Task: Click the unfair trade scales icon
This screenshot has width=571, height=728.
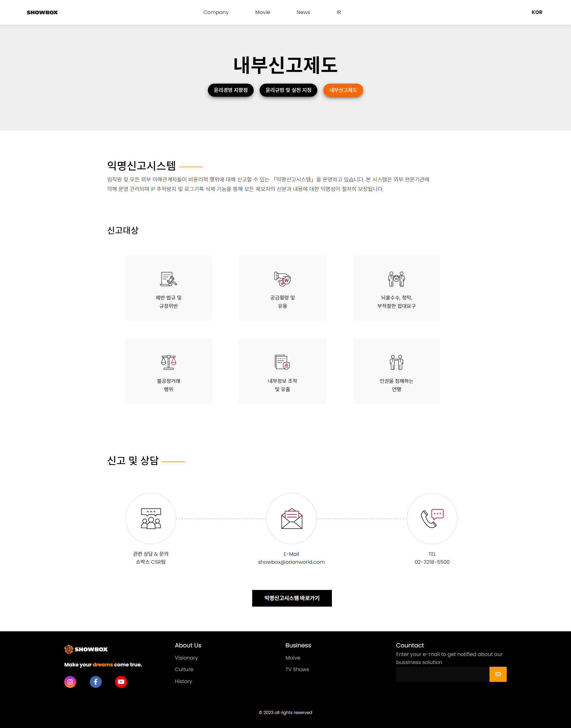Action: coord(169,362)
